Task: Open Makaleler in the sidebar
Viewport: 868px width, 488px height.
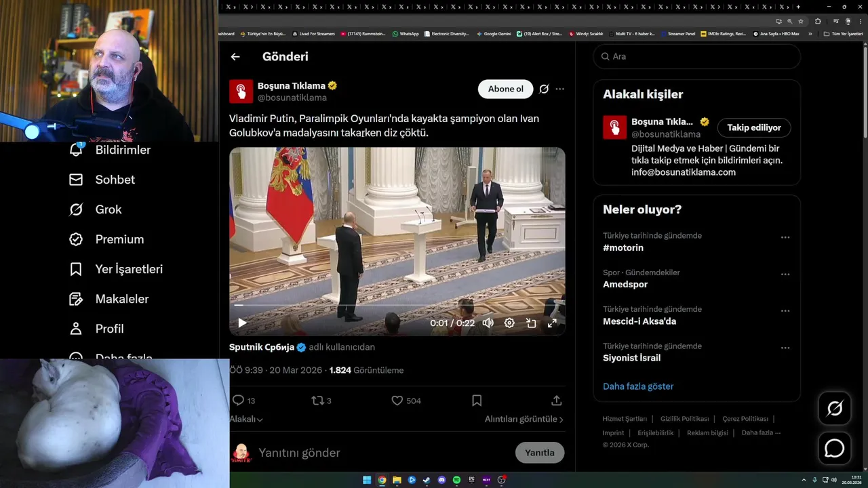Action: 108,299
